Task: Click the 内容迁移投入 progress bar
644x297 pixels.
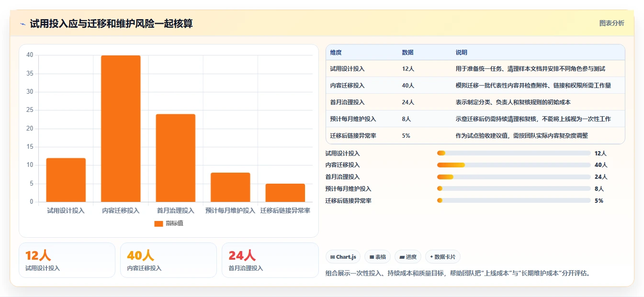Action: point(514,165)
